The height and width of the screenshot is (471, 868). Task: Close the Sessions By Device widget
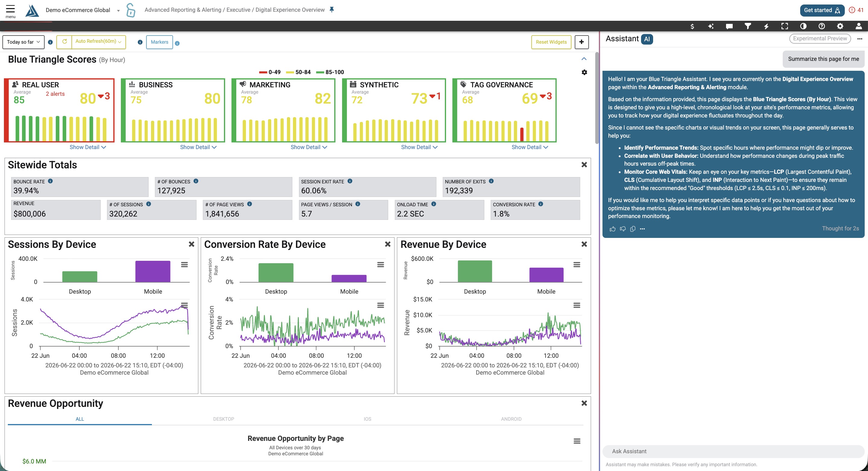coord(191,244)
